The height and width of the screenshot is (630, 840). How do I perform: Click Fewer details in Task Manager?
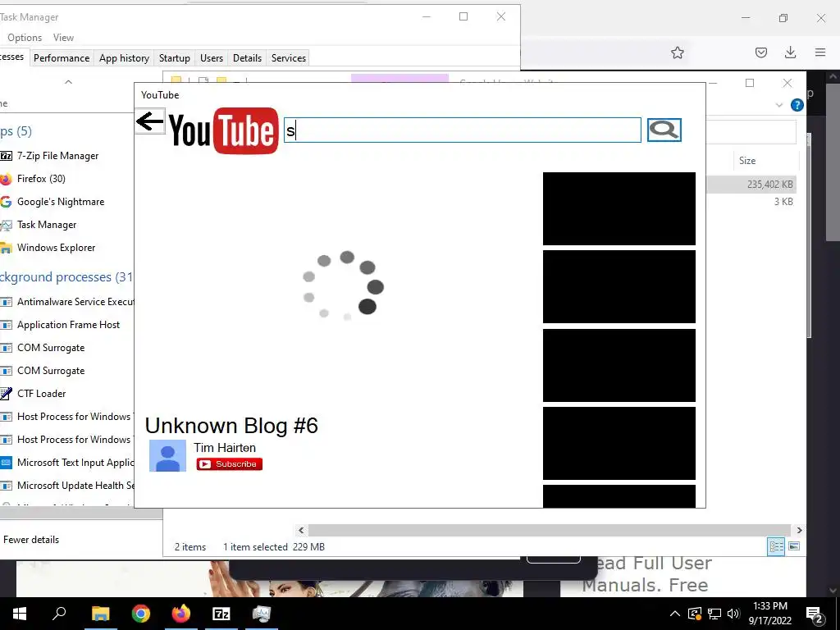[31, 540]
